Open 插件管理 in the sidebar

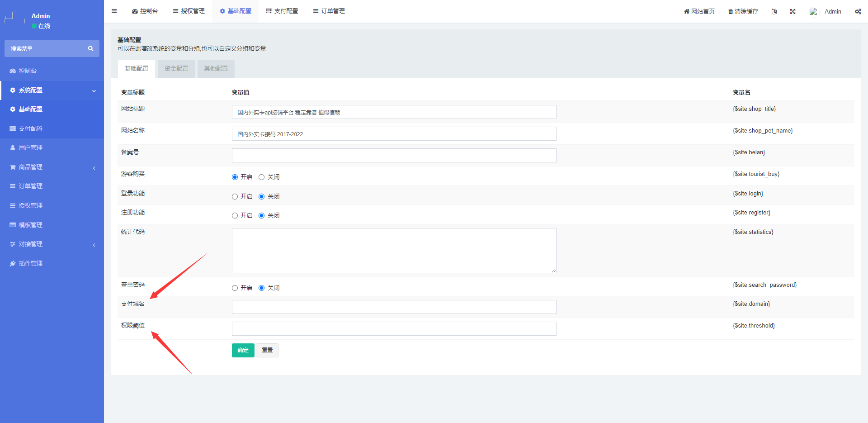[x=30, y=263]
